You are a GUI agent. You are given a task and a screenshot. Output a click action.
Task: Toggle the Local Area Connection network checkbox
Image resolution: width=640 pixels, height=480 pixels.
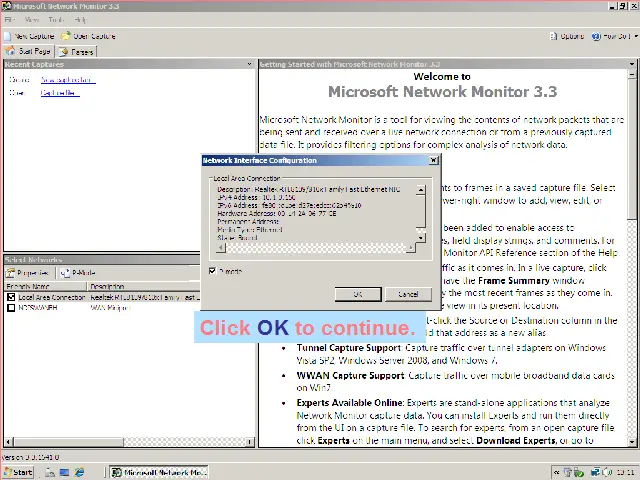[11, 297]
